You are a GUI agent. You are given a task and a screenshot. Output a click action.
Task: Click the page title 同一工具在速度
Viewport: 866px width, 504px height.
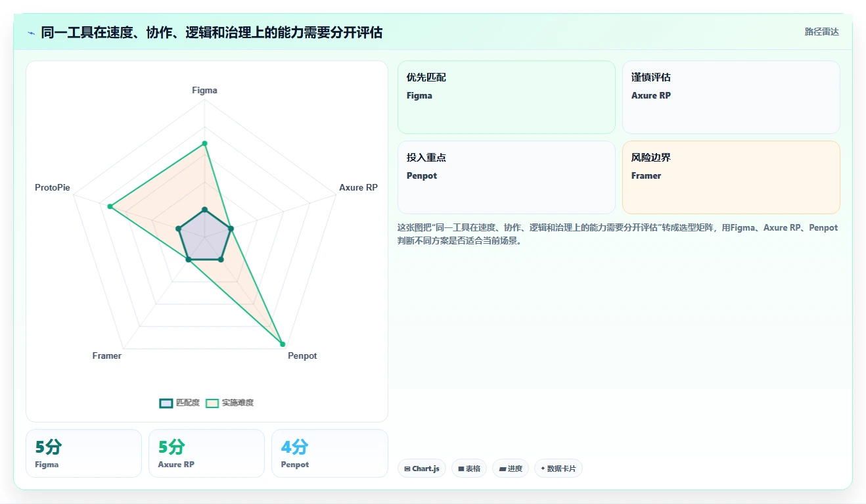coord(212,32)
